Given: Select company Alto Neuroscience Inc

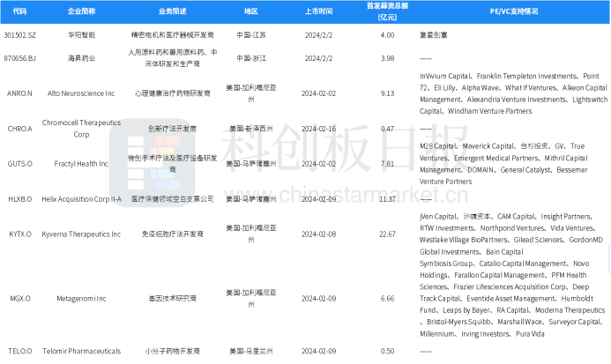Looking at the screenshot, I should 81,93.
